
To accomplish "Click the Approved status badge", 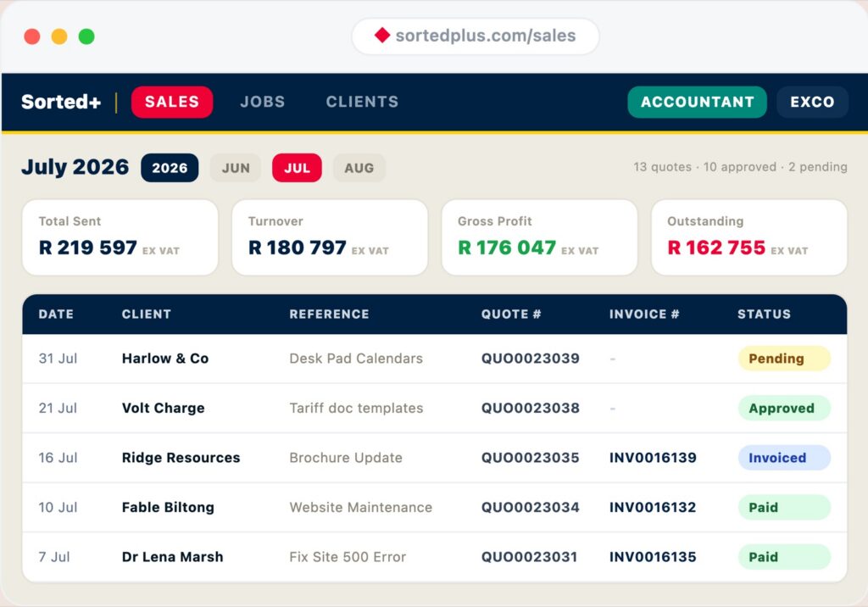I will pos(784,408).
